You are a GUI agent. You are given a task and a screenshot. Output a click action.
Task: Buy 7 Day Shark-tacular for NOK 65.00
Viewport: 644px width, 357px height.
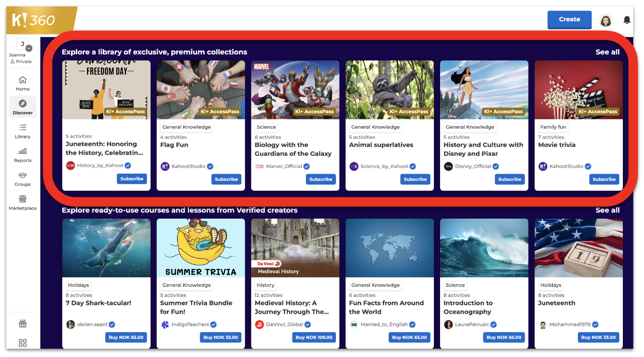(x=126, y=338)
